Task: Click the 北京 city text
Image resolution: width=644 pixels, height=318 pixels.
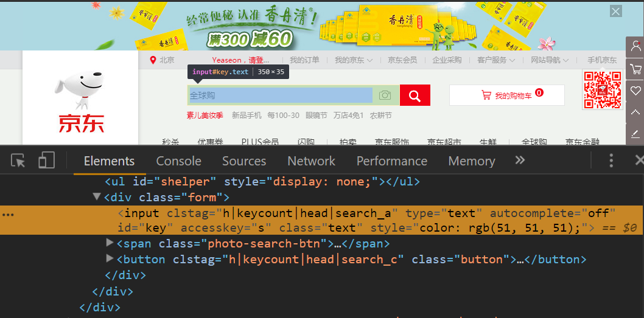Action: click(x=167, y=60)
